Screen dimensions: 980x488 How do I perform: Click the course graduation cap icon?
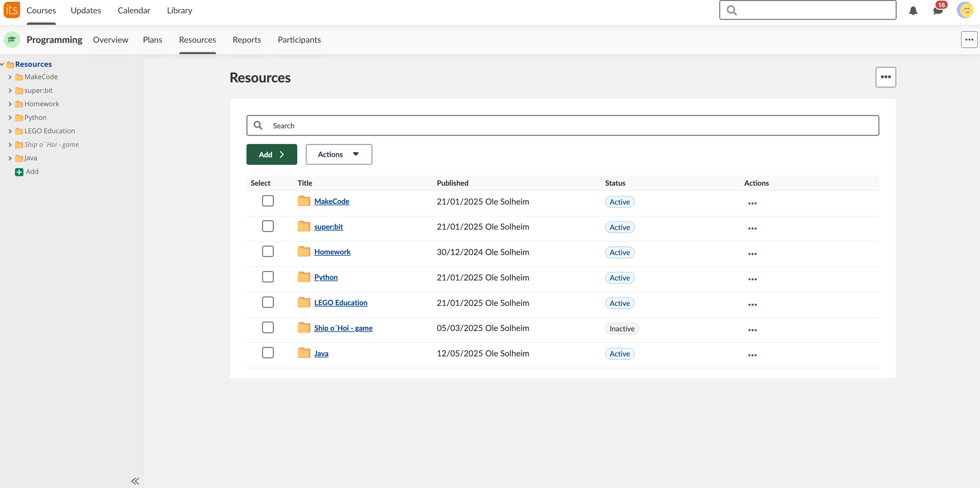12,39
